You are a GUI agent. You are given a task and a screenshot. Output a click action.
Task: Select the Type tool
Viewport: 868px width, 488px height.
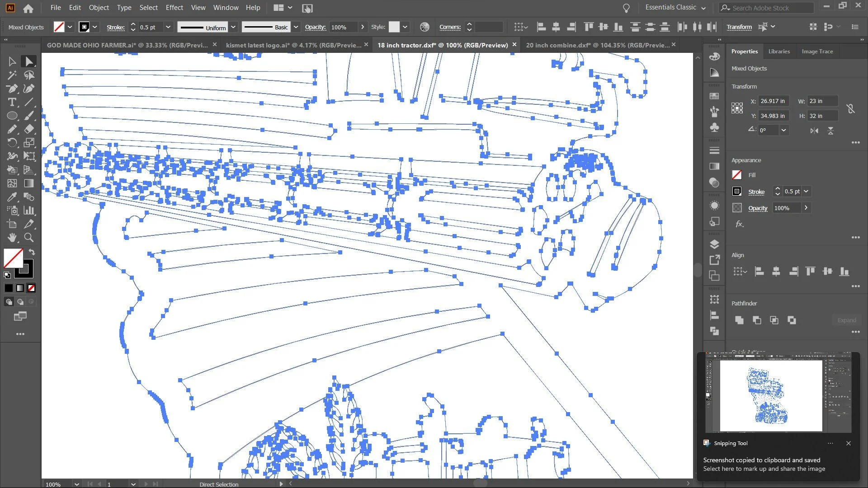click(12, 102)
